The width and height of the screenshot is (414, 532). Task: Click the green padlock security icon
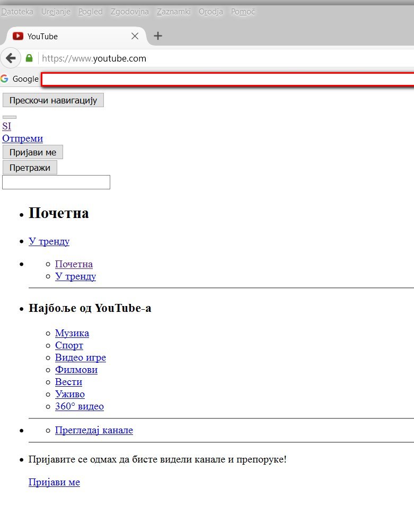coord(29,58)
